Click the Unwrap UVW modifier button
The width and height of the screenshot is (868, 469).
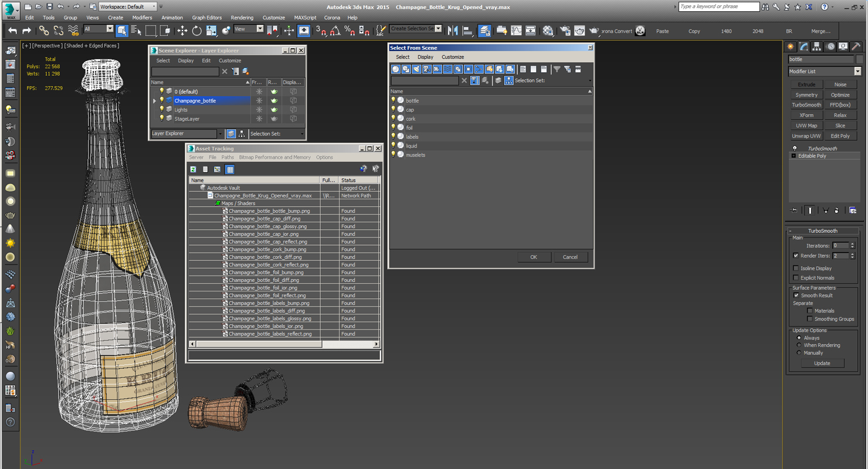coord(806,136)
